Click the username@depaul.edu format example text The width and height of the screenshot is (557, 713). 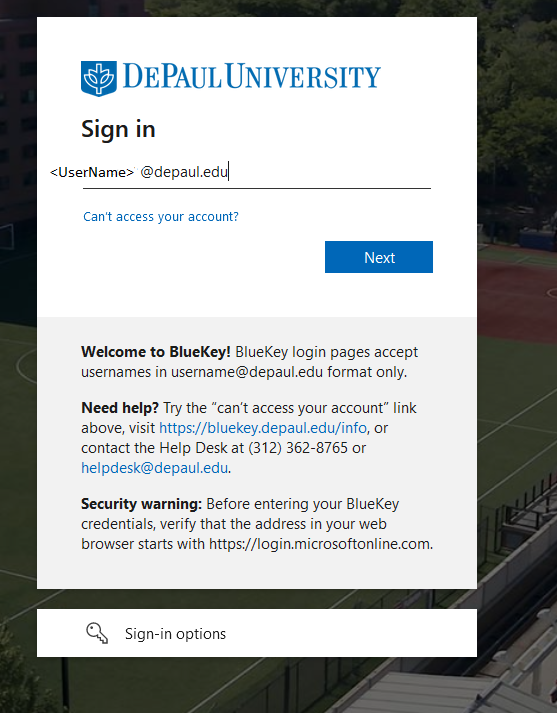[247, 372]
